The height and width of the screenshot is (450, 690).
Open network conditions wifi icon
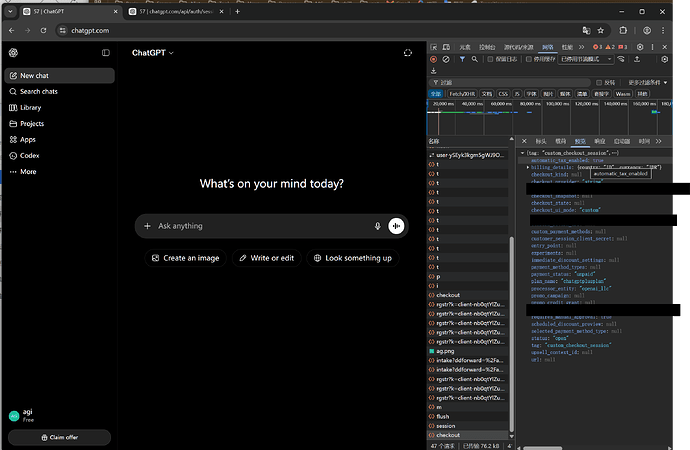[x=621, y=59]
